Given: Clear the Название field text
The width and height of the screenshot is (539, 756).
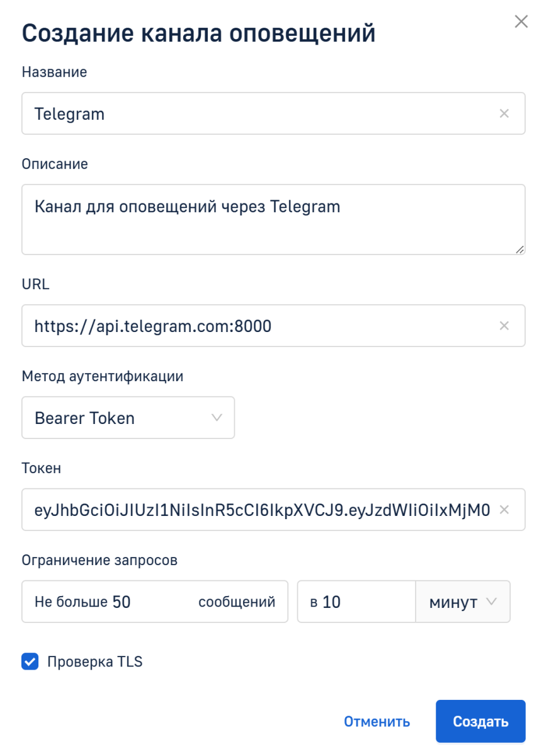Looking at the screenshot, I should [x=504, y=114].
